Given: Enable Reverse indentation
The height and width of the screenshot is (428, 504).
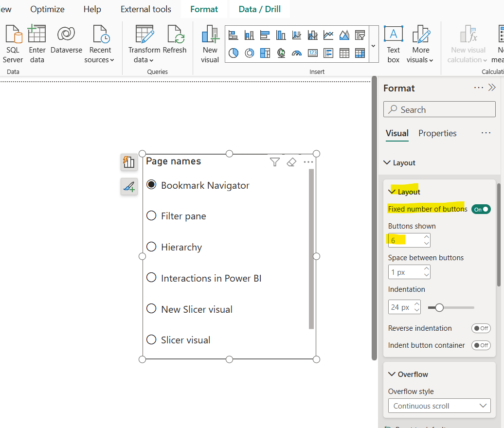Looking at the screenshot, I should pyautogui.click(x=481, y=328).
